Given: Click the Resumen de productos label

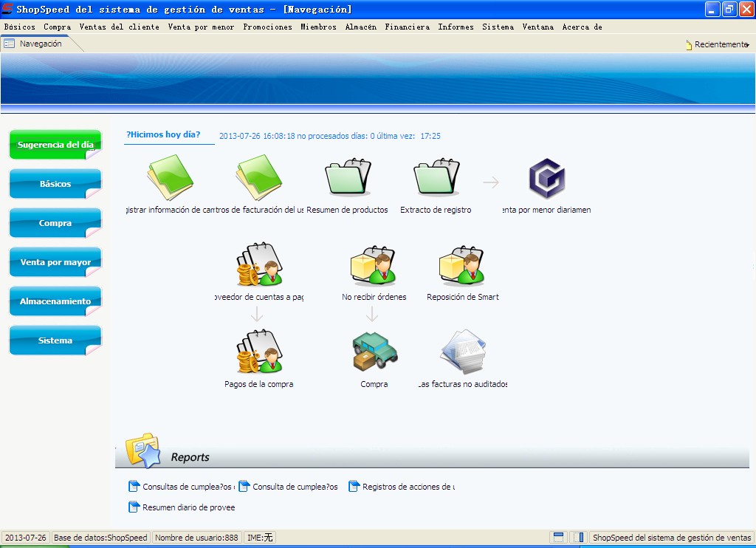Looking at the screenshot, I should (347, 210).
